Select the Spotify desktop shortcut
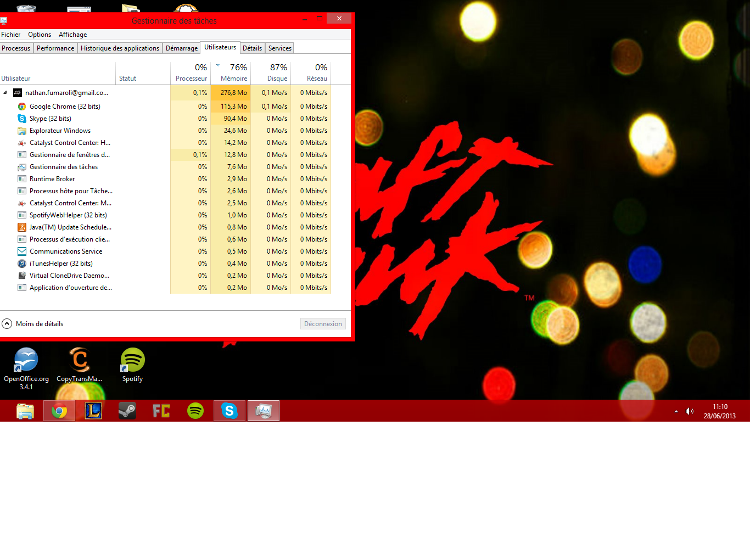750x560 pixels. (x=132, y=365)
